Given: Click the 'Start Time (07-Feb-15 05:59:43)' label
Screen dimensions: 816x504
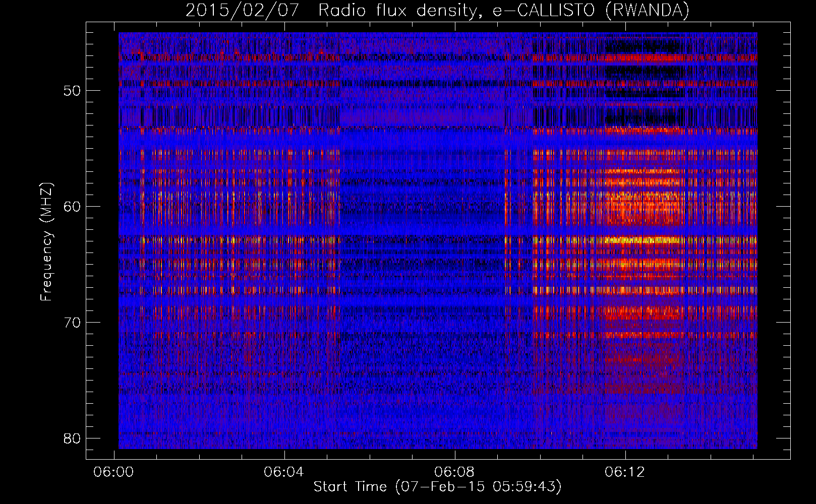Looking at the screenshot, I should 437,487.
